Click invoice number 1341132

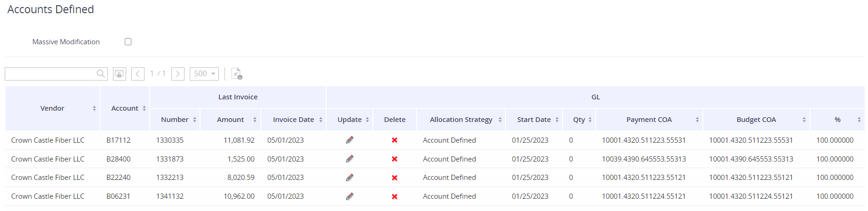point(170,196)
